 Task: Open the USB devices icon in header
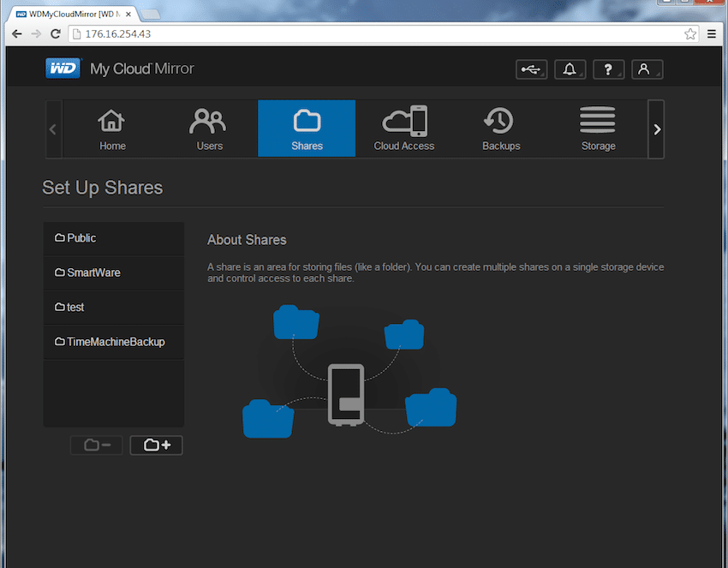pyautogui.click(x=532, y=69)
